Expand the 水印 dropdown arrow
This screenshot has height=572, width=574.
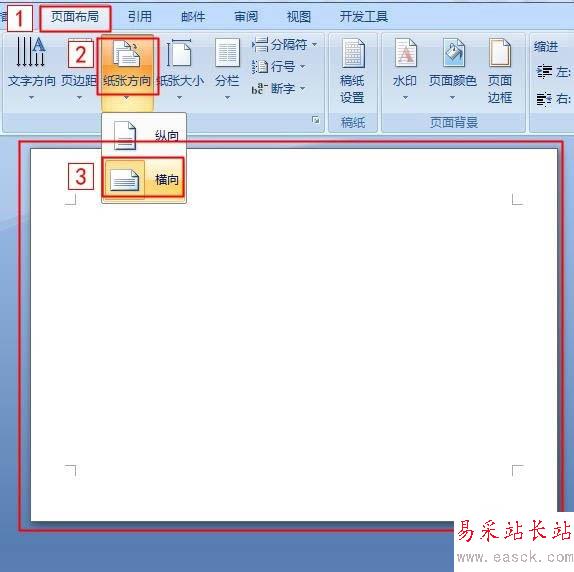(x=405, y=97)
